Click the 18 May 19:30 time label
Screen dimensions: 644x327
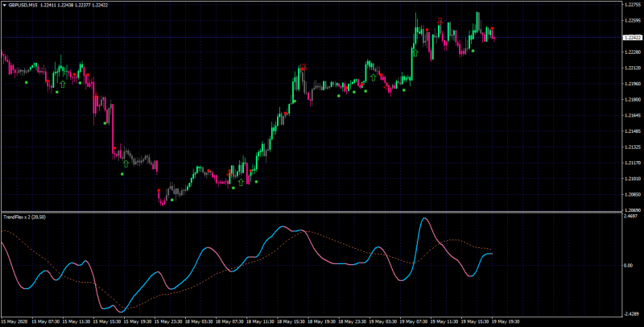(323, 321)
